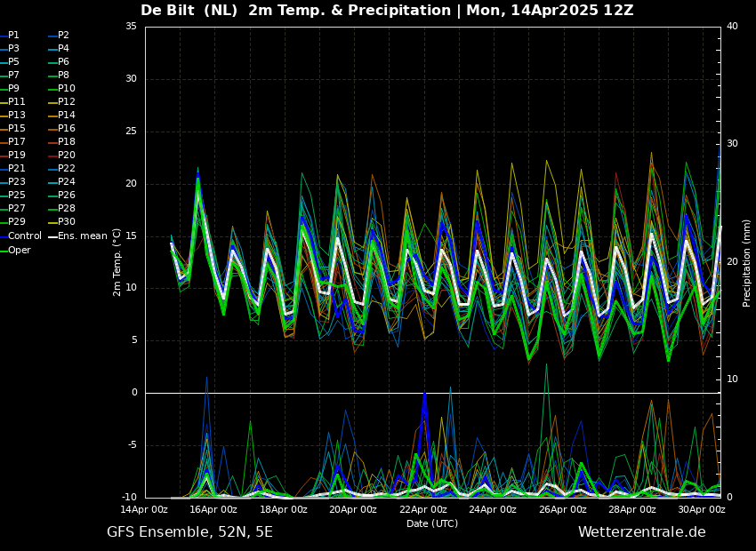
Task: Click the P22 ensemble member label
Action: coord(67,169)
